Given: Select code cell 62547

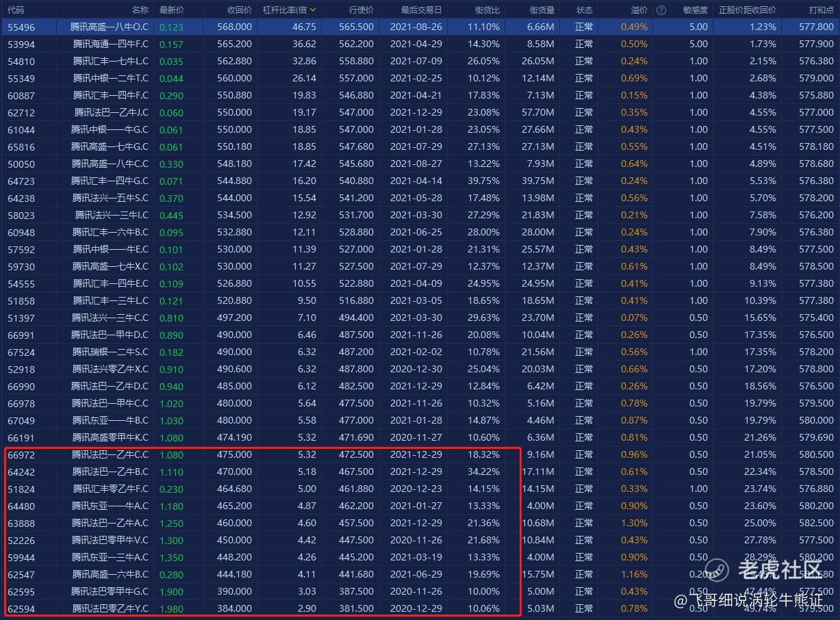Looking at the screenshot, I should pyautogui.click(x=21, y=574).
